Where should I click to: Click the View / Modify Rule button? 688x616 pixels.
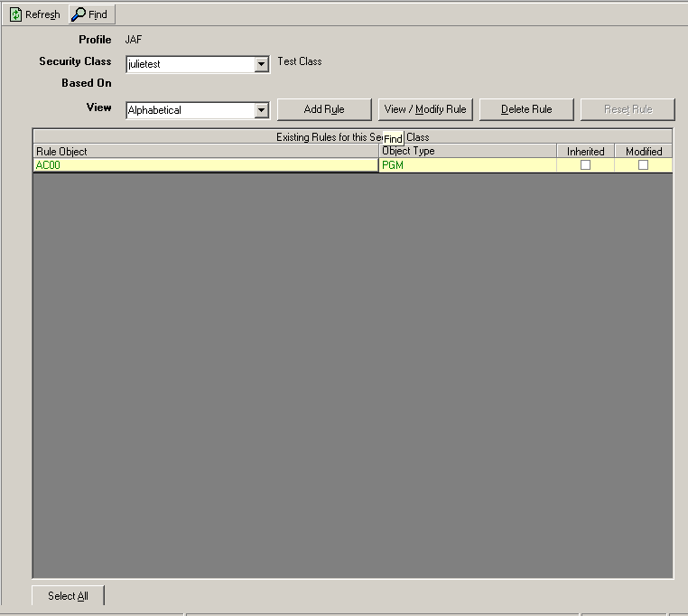pos(425,109)
